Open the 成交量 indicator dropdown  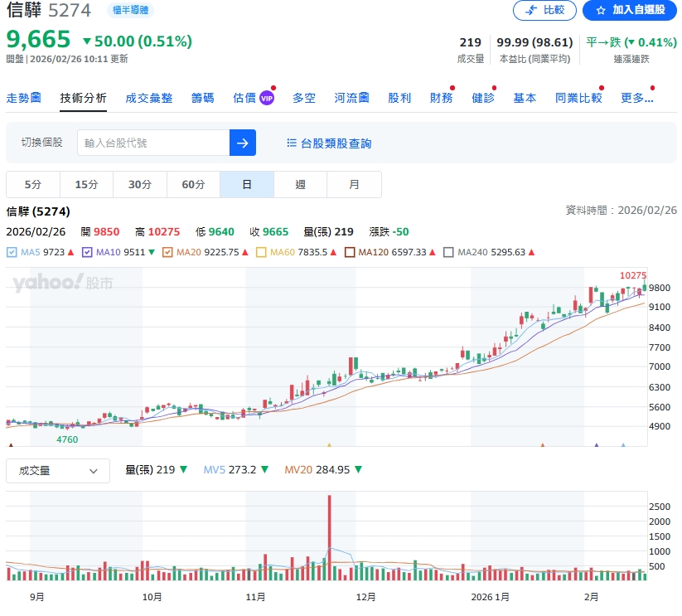click(x=58, y=471)
